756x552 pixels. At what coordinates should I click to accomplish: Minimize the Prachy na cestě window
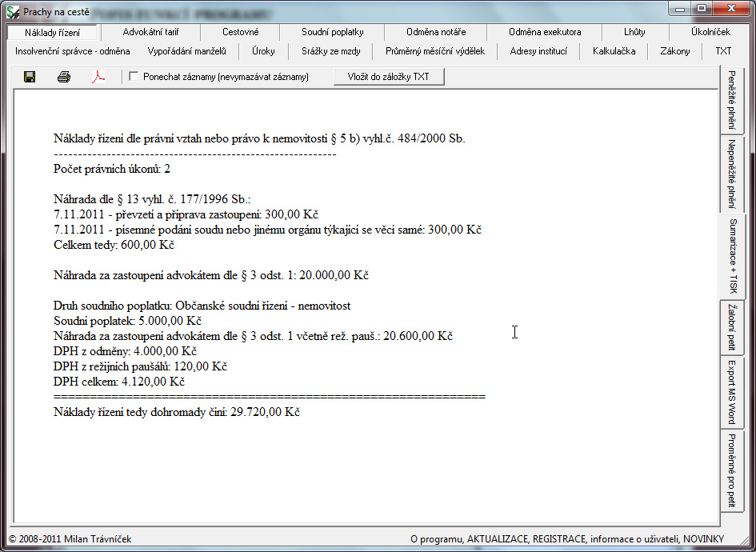click(x=680, y=8)
